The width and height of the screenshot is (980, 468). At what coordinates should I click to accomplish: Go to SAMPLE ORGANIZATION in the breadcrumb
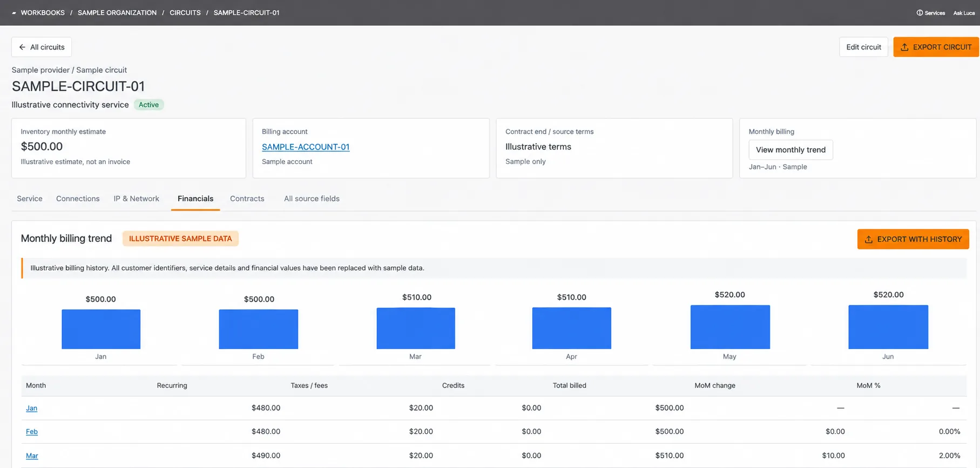point(117,13)
